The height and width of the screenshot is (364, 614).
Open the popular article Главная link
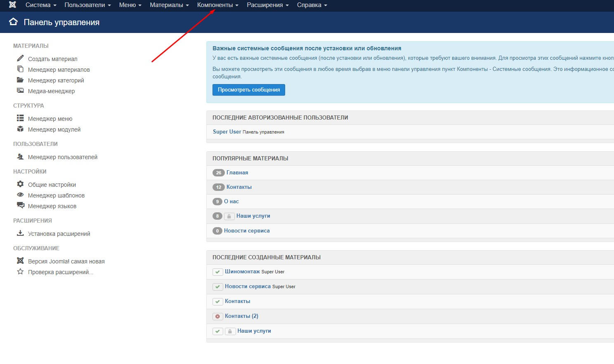pyautogui.click(x=237, y=173)
